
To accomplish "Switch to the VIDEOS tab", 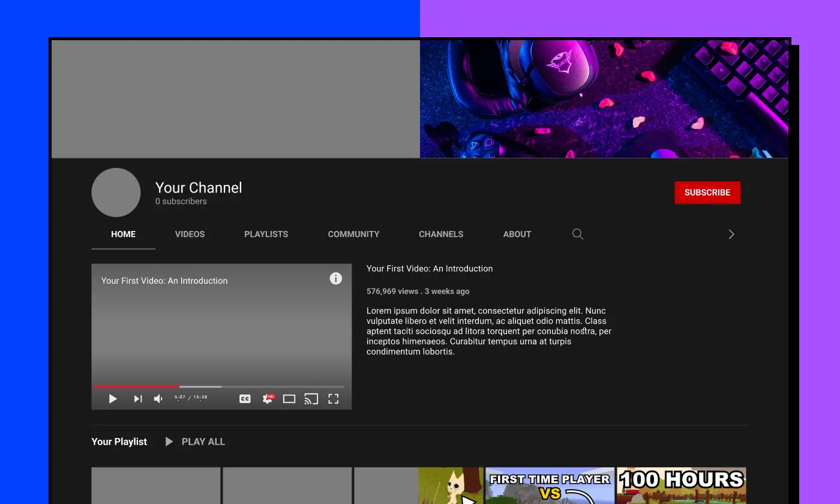I will [x=190, y=234].
